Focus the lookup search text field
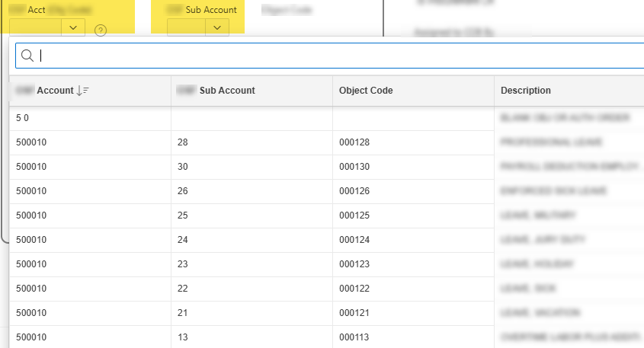This screenshot has width=644, height=348. (335, 56)
